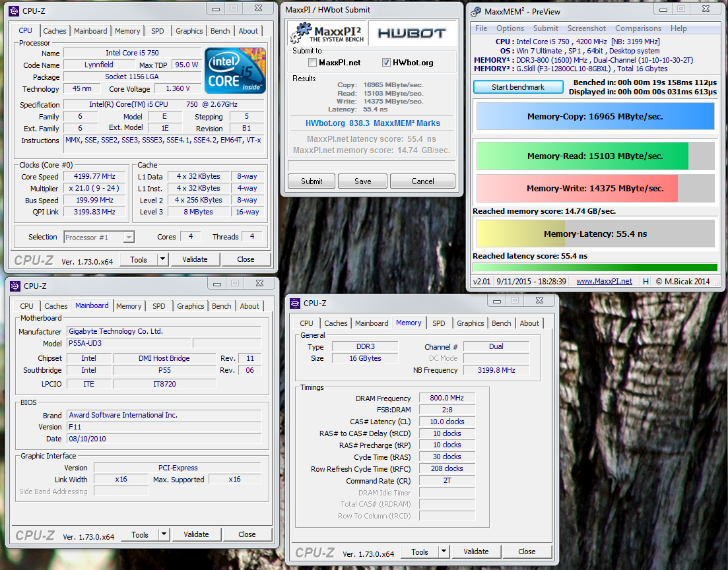Click CPU-Z title icon in Memory window
The height and width of the screenshot is (570, 728).
295,303
